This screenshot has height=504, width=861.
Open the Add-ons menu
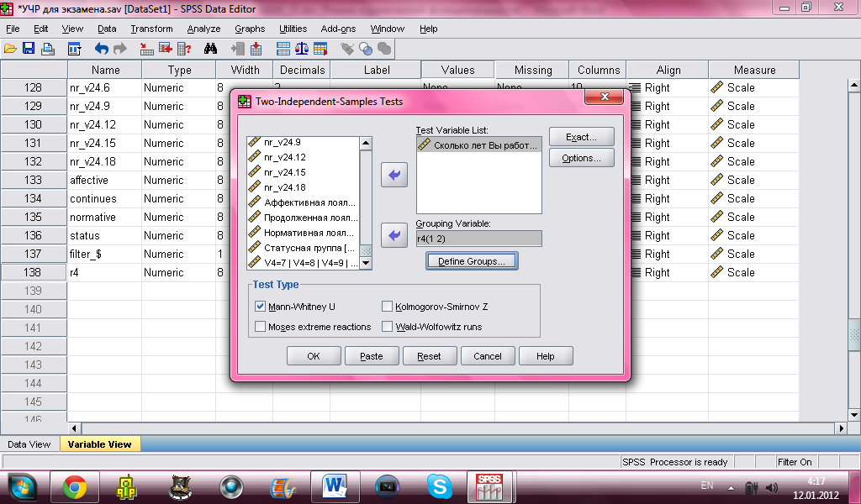(x=338, y=29)
